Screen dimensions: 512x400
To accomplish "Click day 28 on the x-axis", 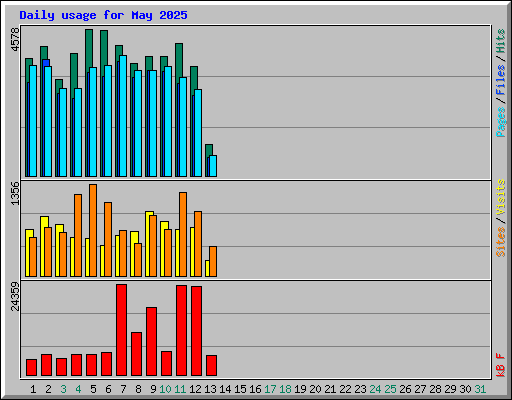I will tap(435, 389).
